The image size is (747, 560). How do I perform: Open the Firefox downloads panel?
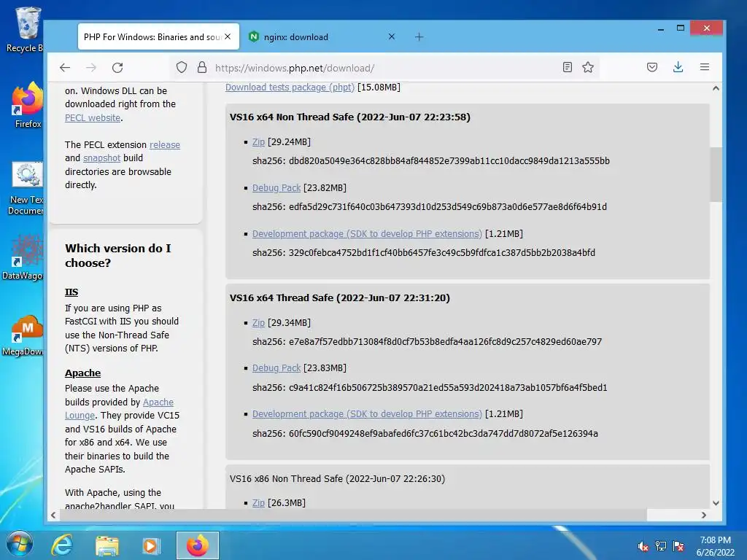tap(678, 67)
